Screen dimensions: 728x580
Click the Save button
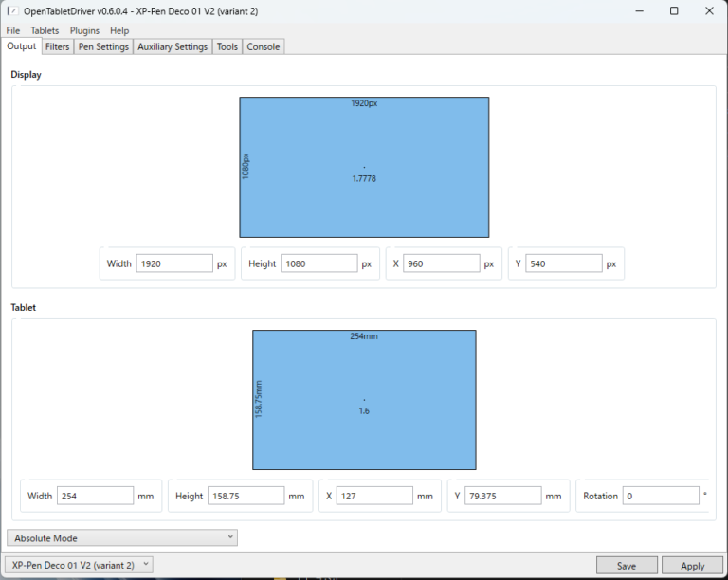[x=627, y=566]
